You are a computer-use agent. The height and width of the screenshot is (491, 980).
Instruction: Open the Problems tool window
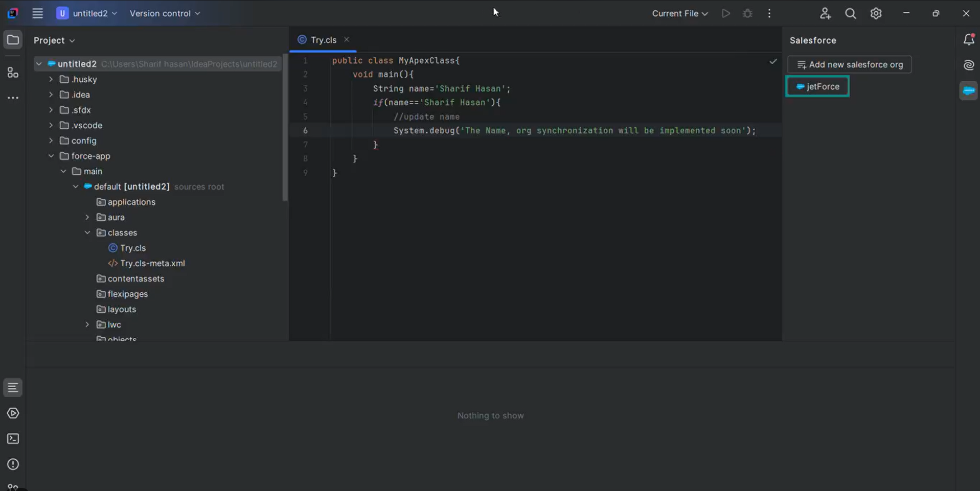point(13,464)
